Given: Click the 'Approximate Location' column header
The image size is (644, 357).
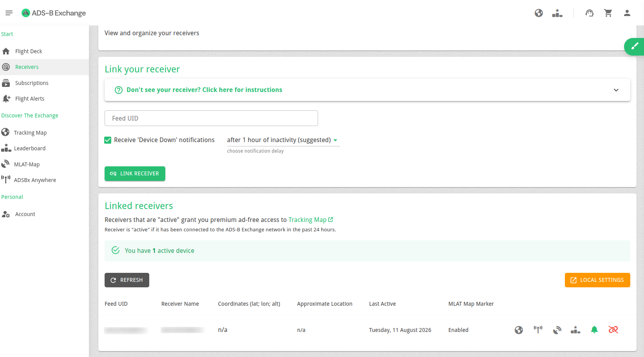Looking at the screenshot, I should [x=325, y=304].
